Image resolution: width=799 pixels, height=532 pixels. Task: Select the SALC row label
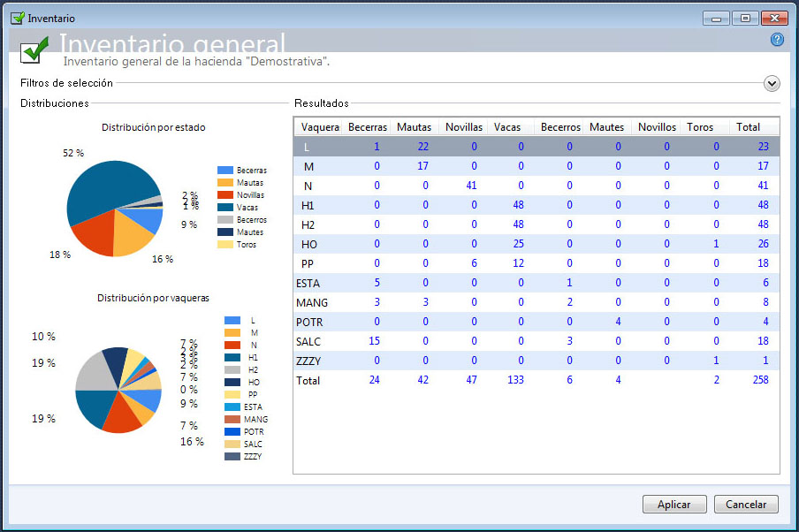308,341
